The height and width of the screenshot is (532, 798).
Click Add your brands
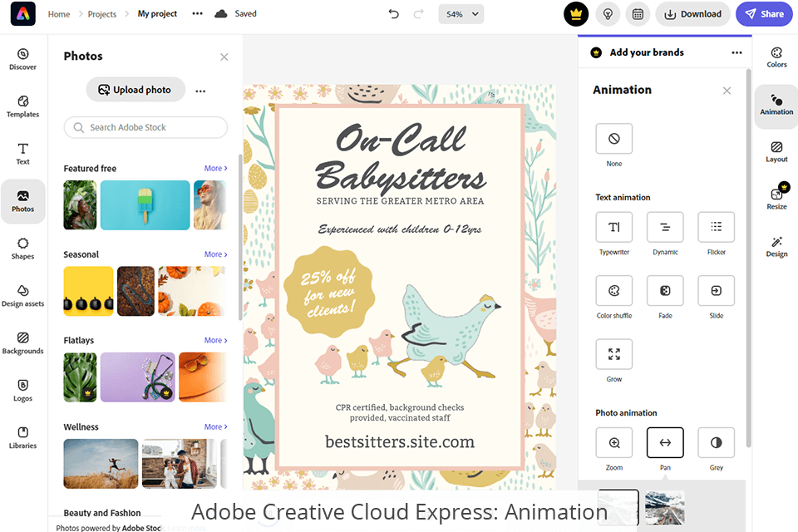647,52
